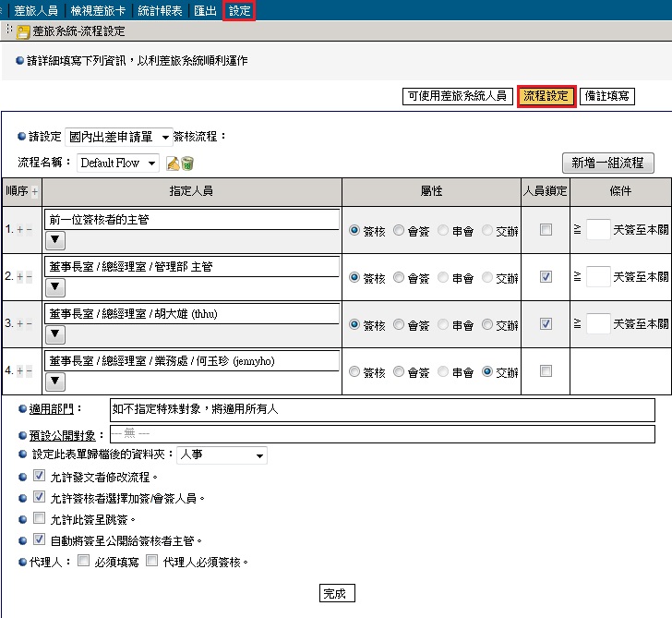
Task: Remove step 2 using its minus icon
Action: click(29, 276)
